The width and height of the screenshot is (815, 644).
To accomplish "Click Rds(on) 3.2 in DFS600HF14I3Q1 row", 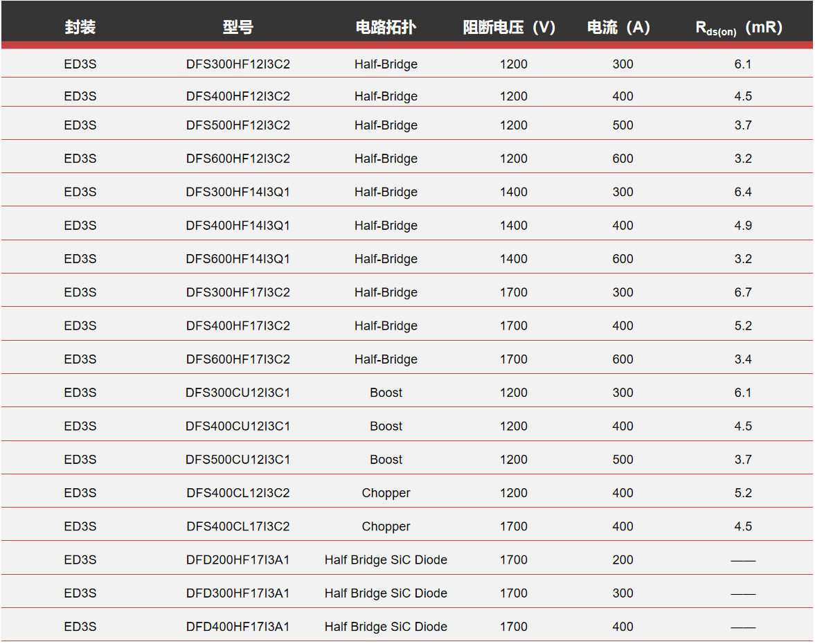I will [x=743, y=259].
